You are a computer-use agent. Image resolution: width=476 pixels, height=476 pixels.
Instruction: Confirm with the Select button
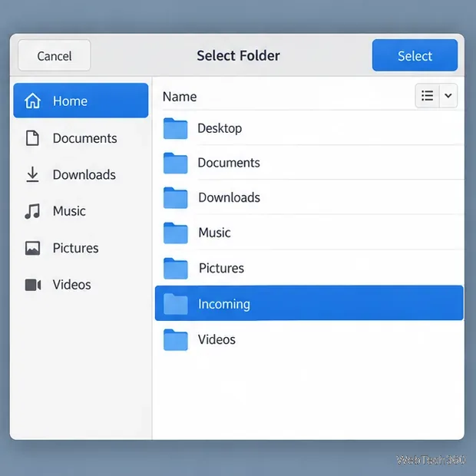coord(415,55)
